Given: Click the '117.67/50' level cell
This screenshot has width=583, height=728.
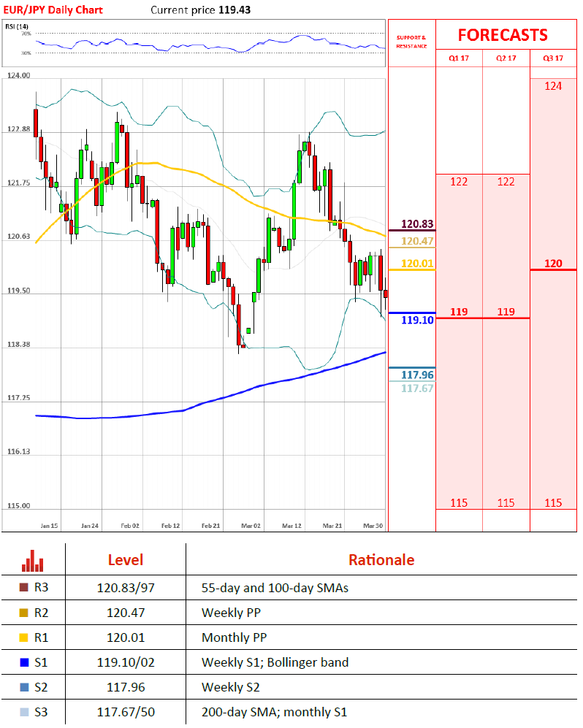Looking at the screenshot, I should (126, 712).
